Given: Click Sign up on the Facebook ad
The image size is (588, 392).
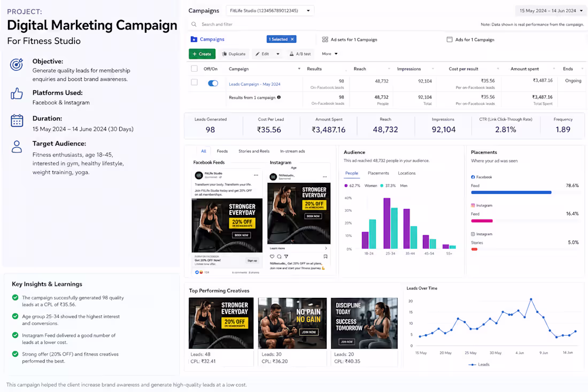Looking at the screenshot, I should click(252, 260).
